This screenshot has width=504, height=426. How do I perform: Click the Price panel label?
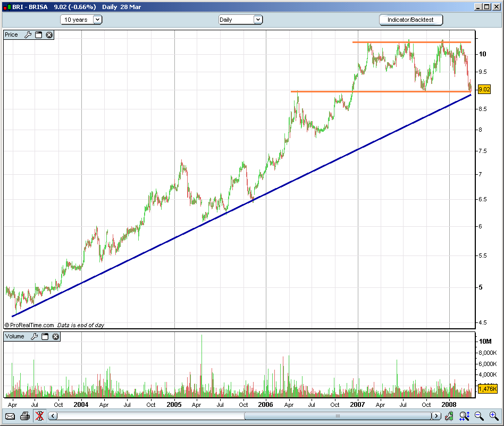point(11,35)
